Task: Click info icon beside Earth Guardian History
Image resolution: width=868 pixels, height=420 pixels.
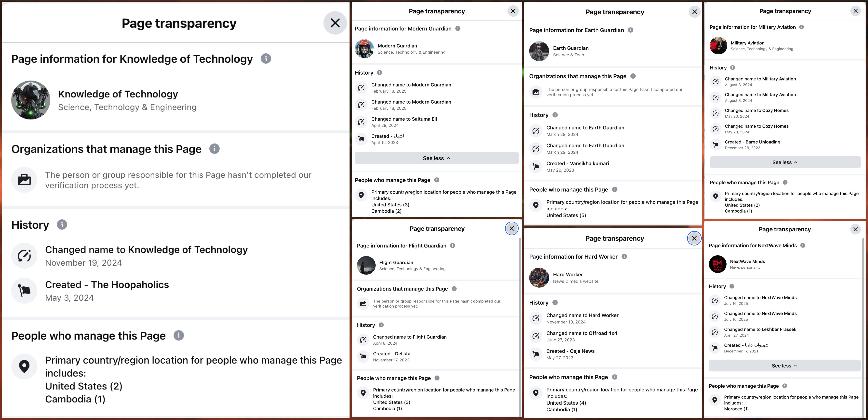Action: [x=555, y=115]
